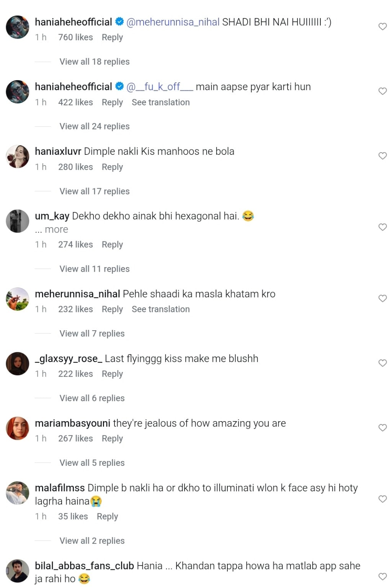Like mariambasyouni's comment using the heart icon
392x587 pixels.
pyautogui.click(x=382, y=427)
